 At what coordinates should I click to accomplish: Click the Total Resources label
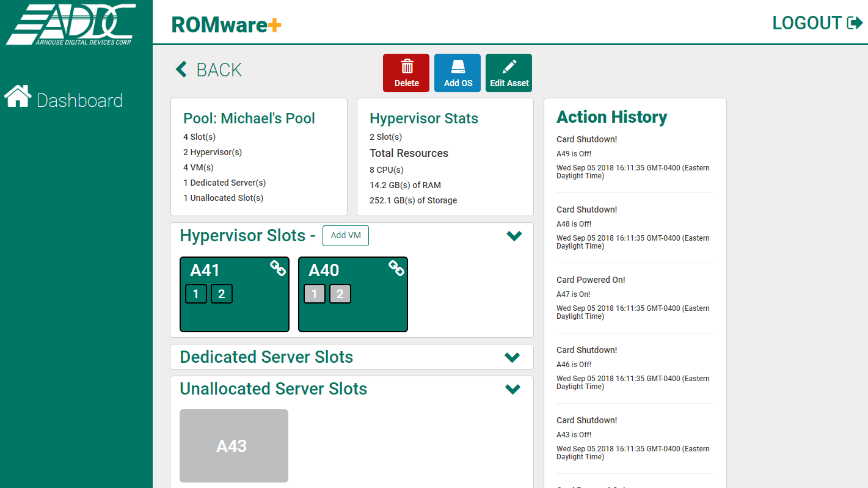pyautogui.click(x=409, y=153)
